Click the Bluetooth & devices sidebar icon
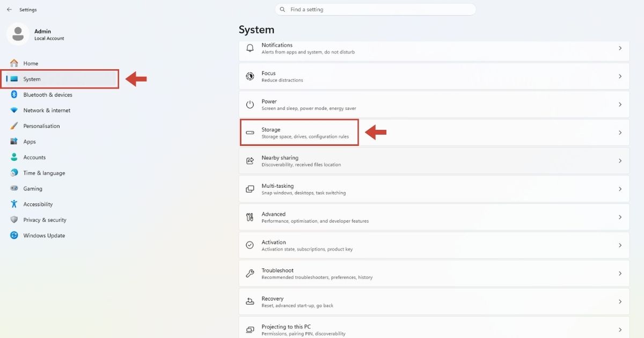Screen dimensions: 644x338 pyautogui.click(x=14, y=94)
